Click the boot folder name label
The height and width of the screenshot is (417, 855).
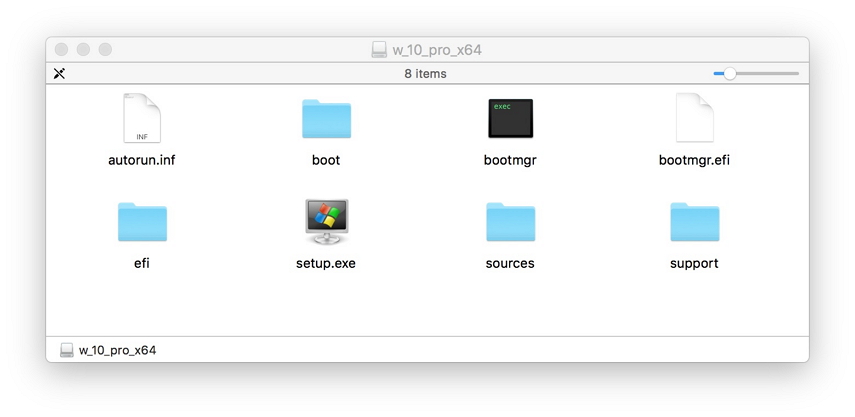click(326, 160)
